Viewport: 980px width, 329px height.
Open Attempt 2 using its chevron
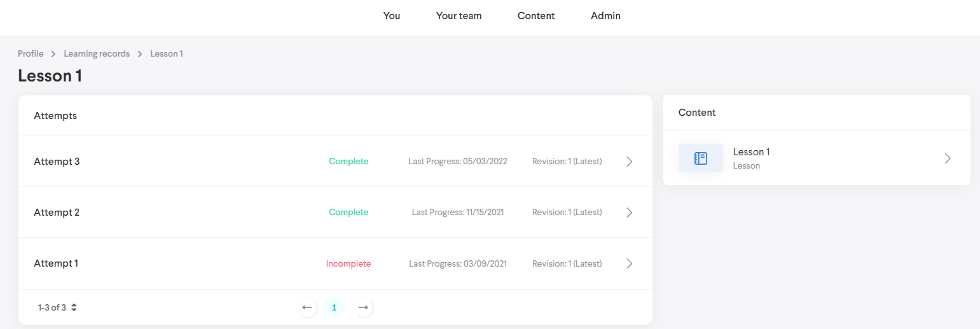[x=629, y=213]
